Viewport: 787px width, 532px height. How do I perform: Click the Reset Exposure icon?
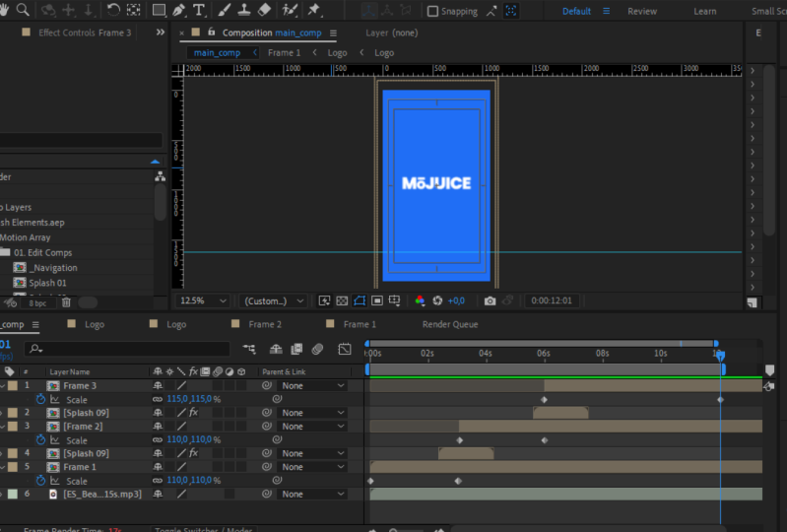437,300
